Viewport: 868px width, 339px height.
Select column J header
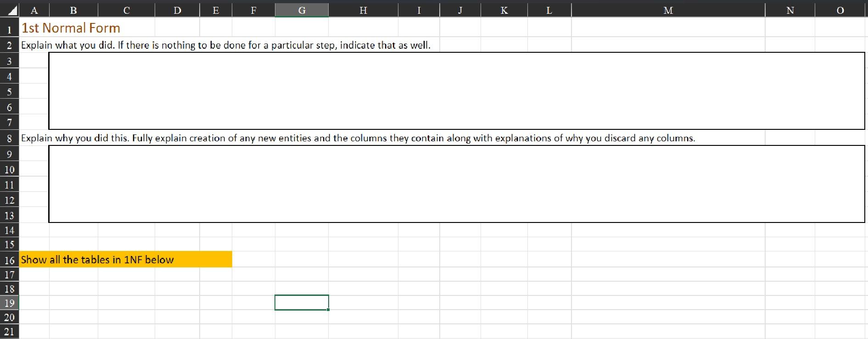point(460,10)
